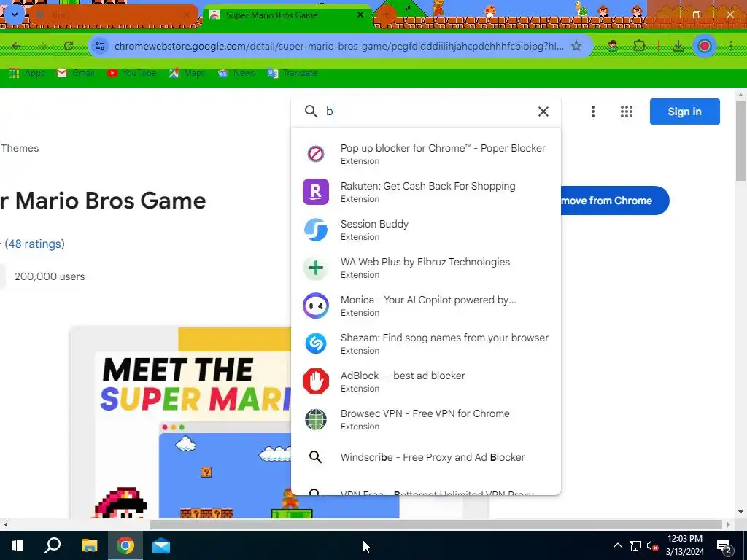Screen dimensions: 747x560
Task: Click the Remove from Chrome button
Action: tap(614, 201)
